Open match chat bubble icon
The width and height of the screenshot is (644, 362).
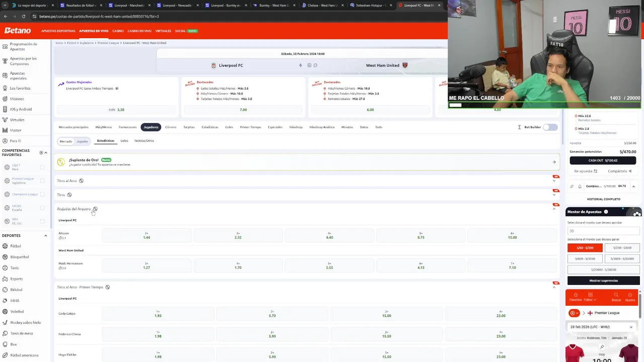315,65
